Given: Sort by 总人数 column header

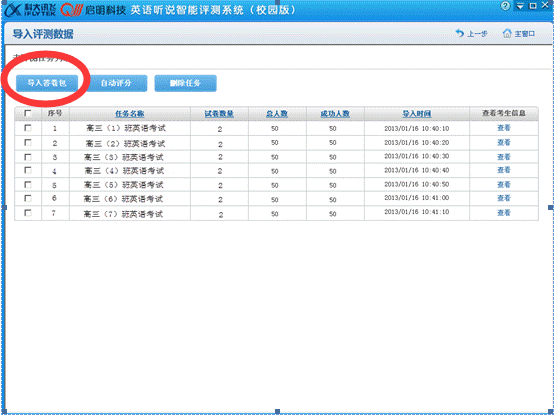Looking at the screenshot, I should pyautogui.click(x=277, y=114).
